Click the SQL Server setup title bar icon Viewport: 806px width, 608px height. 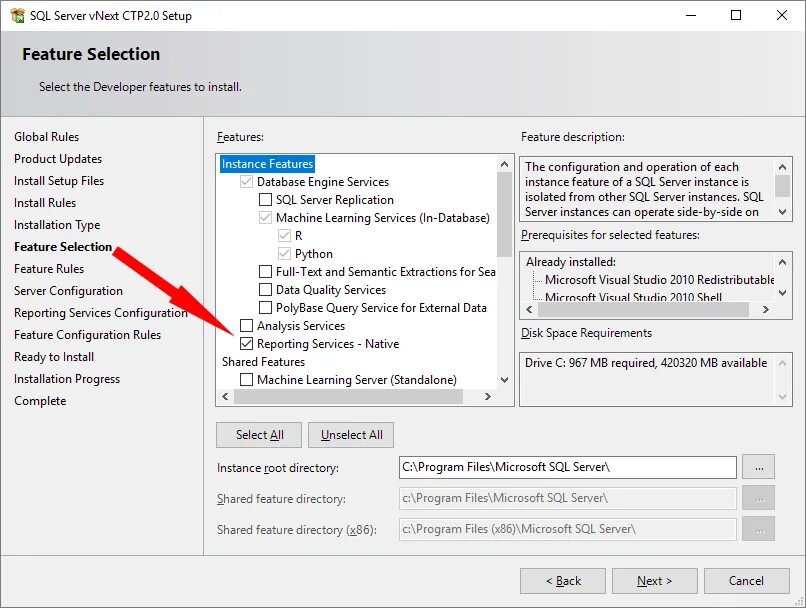coord(17,15)
